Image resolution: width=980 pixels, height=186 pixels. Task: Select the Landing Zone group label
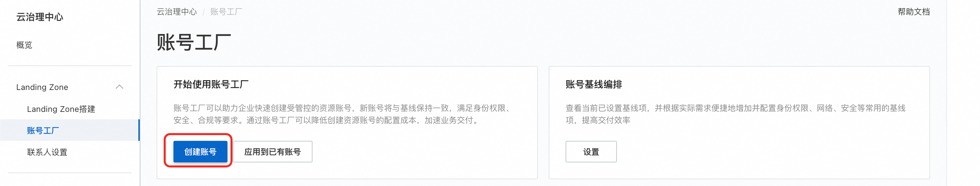point(42,87)
